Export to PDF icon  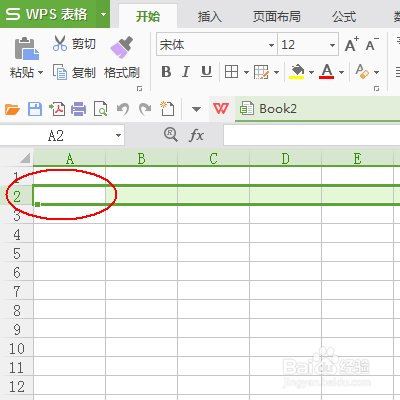[x=57, y=109]
